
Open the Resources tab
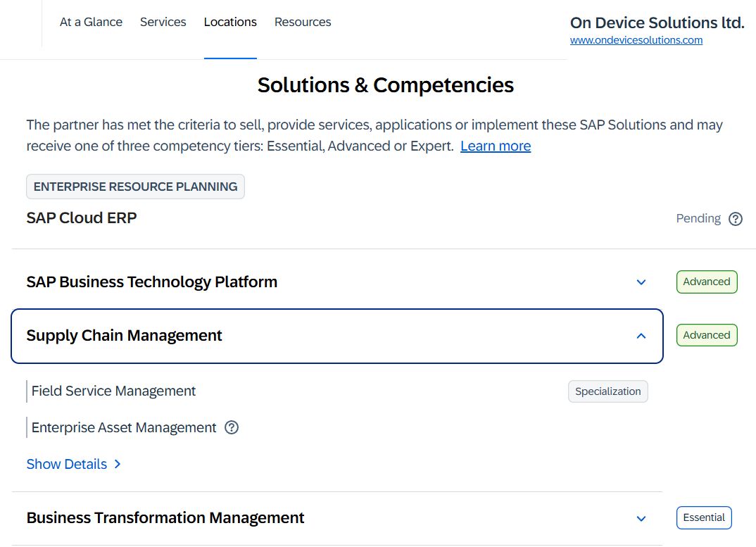coord(303,22)
